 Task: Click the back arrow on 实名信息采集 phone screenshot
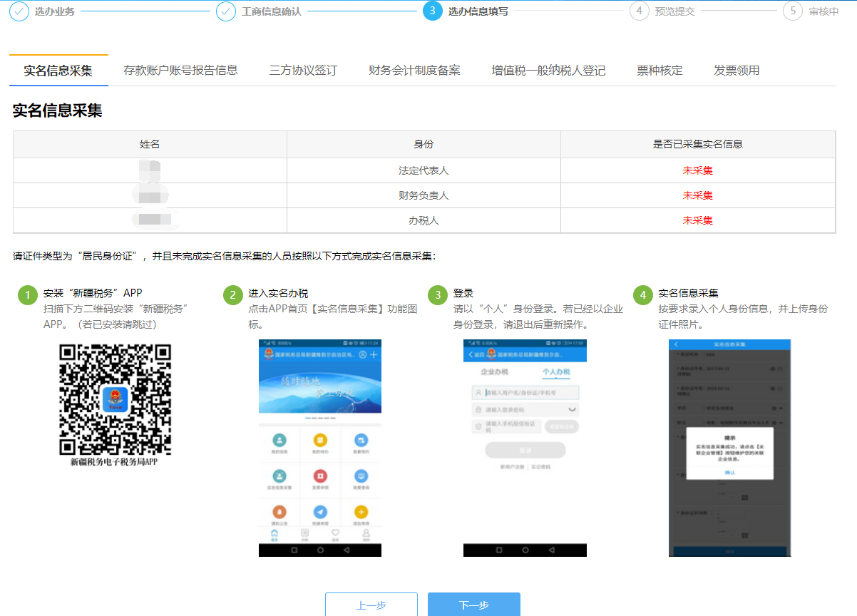click(676, 344)
